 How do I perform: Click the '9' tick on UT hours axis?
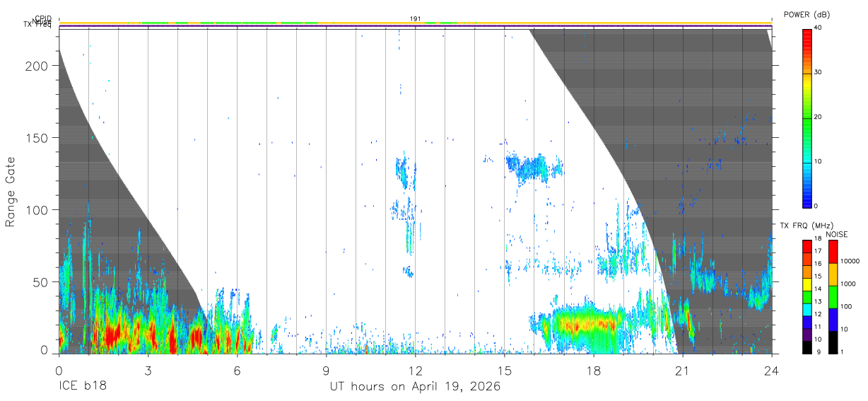(326, 370)
